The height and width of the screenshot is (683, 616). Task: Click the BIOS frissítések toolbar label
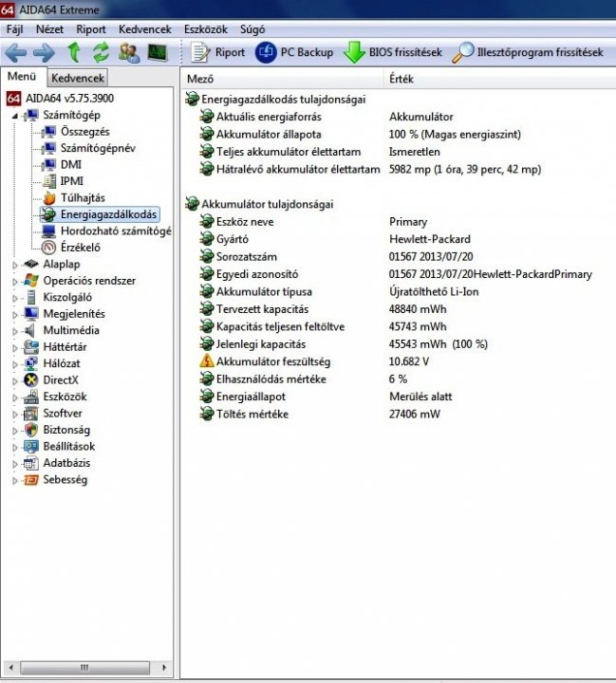405,52
